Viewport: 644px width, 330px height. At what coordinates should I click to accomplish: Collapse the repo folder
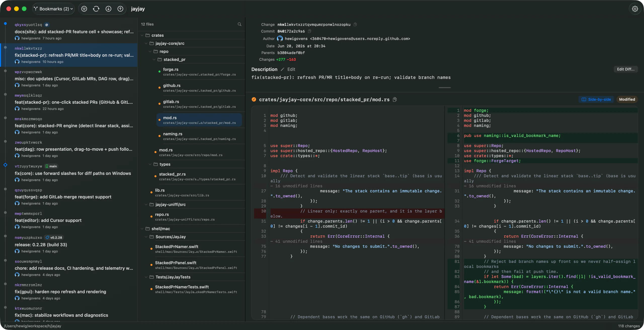(x=150, y=51)
